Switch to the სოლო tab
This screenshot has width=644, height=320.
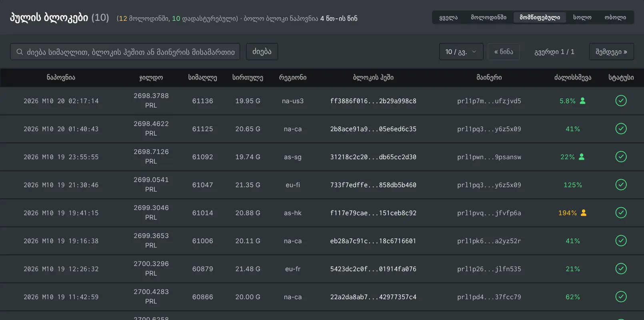click(x=582, y=18)
